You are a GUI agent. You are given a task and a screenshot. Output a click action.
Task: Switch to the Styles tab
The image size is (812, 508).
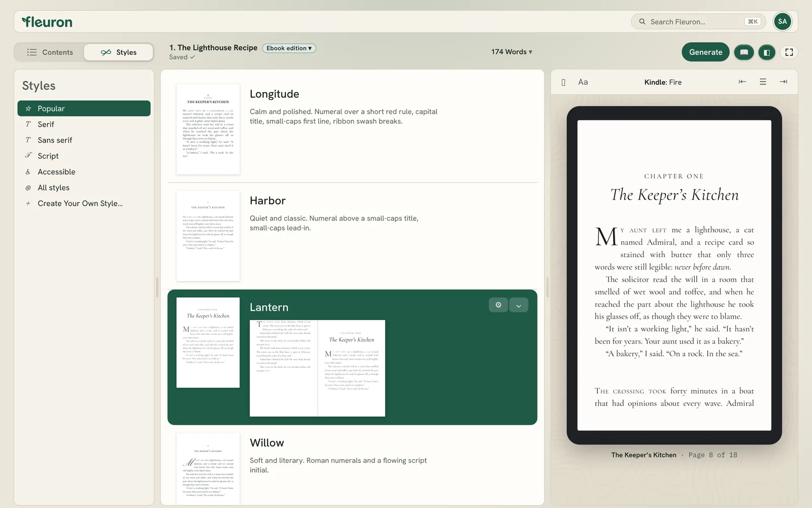coord(119,52)
